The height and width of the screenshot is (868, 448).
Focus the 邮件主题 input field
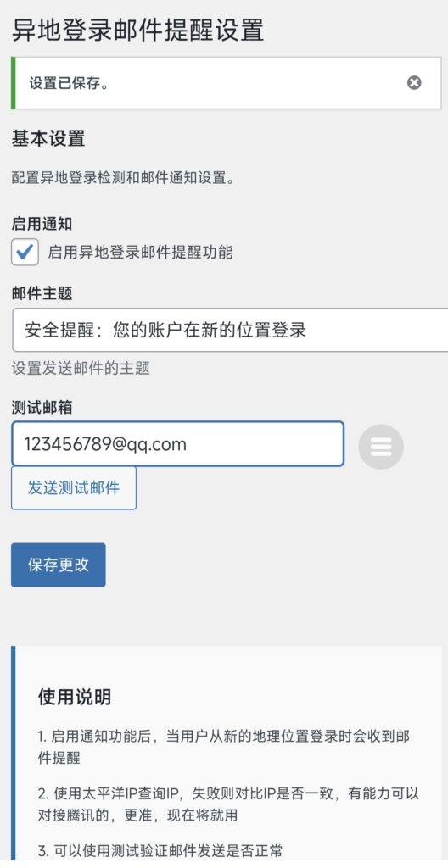pos(230,331)
